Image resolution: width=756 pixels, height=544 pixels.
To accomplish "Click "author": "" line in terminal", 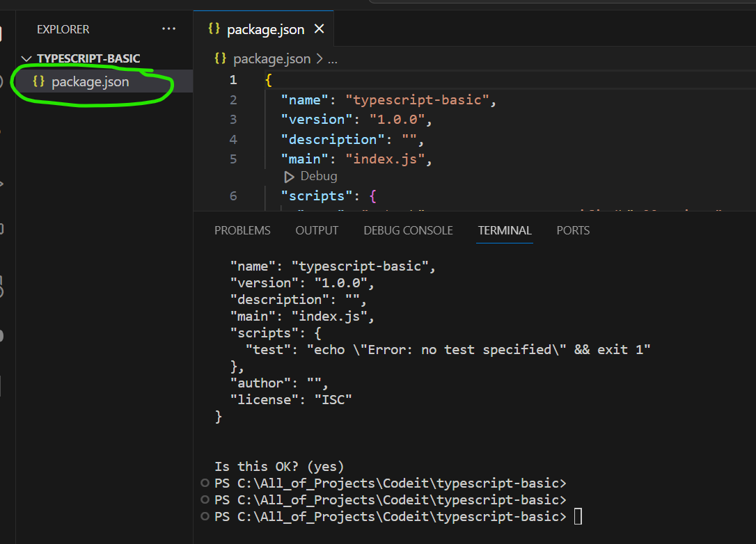I will pos(278,383).
